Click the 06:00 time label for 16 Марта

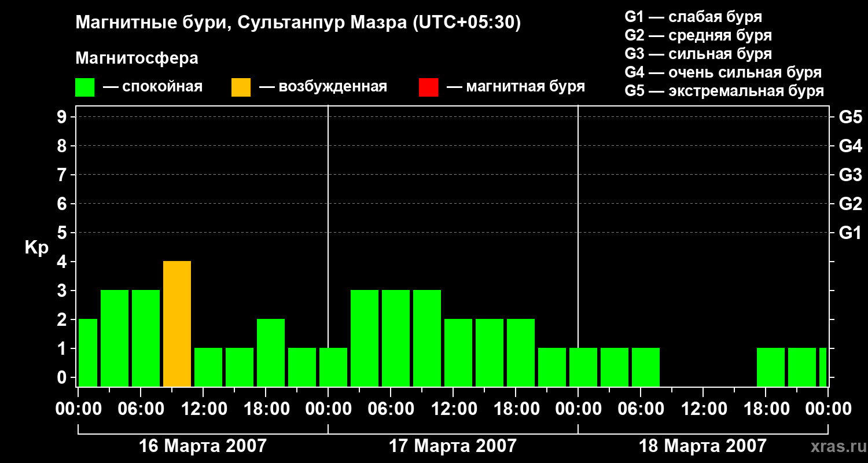coord(141,409)
